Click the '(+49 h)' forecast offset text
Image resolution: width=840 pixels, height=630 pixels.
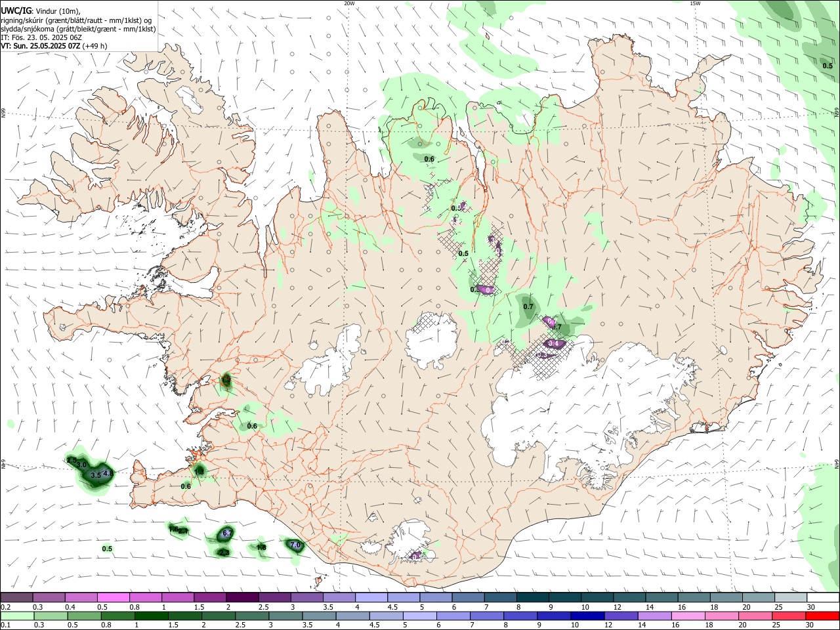(95, 46)
